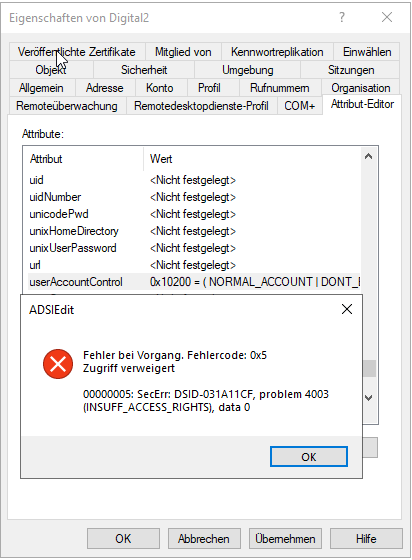Open the Remotedesktopdienste-Profil tab

coord(201,106)
